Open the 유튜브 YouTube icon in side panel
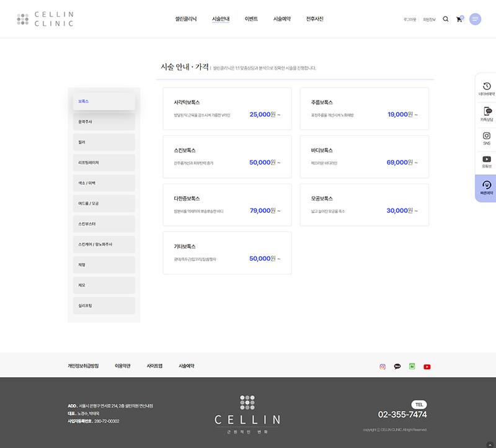 click(487, 159)
